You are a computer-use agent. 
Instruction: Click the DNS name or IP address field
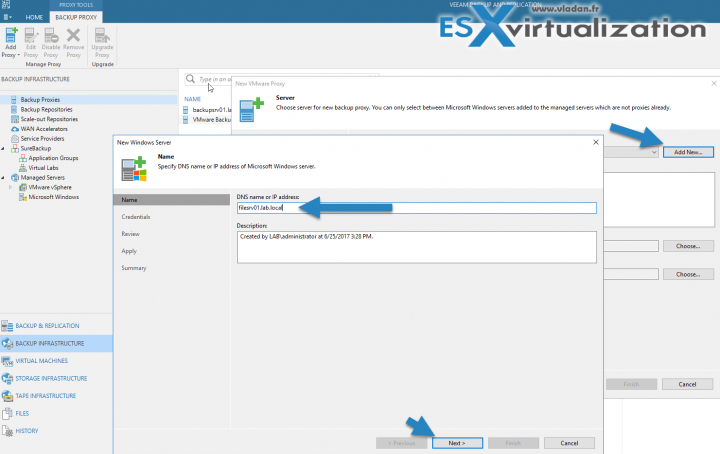click(x=415, y=208)
